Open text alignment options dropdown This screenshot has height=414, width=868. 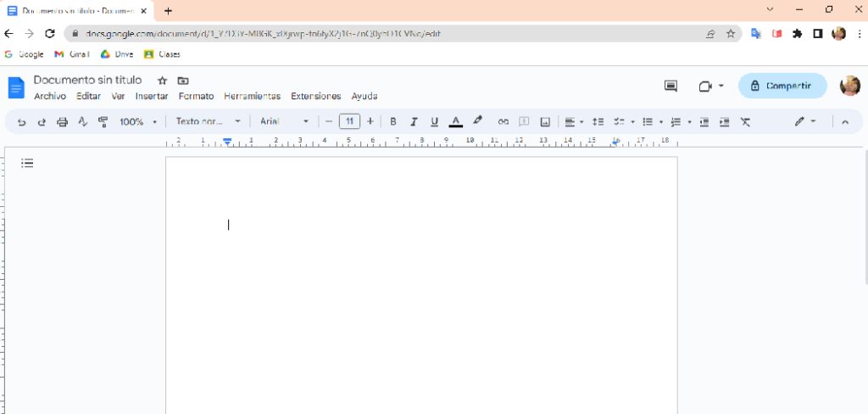click(x=574, y=122)
